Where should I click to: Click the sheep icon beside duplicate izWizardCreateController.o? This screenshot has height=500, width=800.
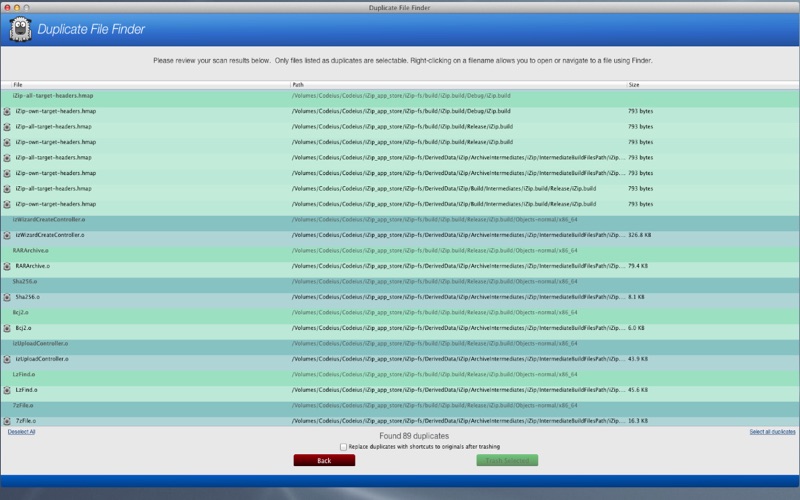[7, 235]
